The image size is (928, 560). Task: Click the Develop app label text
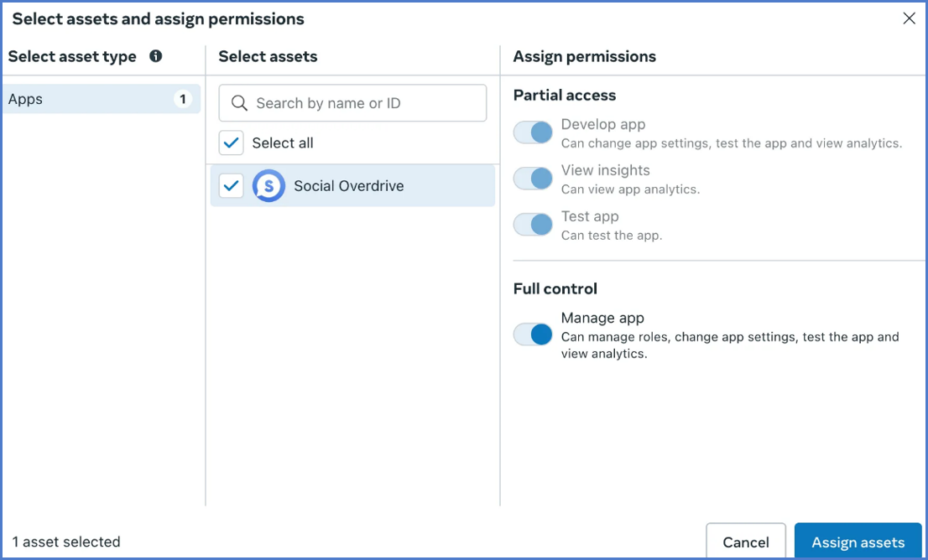pos(603,124)
